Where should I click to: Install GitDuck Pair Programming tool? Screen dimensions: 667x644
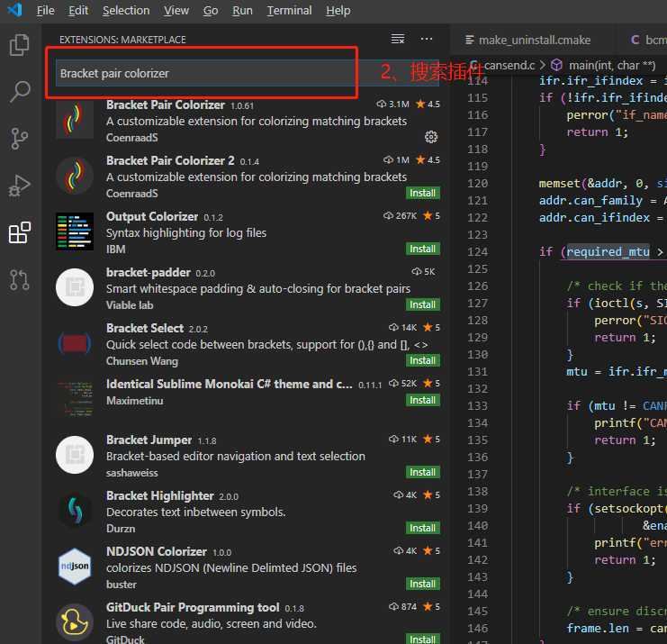(422, 639)
